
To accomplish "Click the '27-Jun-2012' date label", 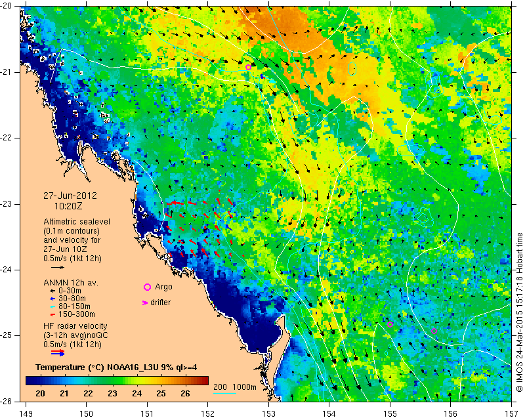I will tap(70, 196).
